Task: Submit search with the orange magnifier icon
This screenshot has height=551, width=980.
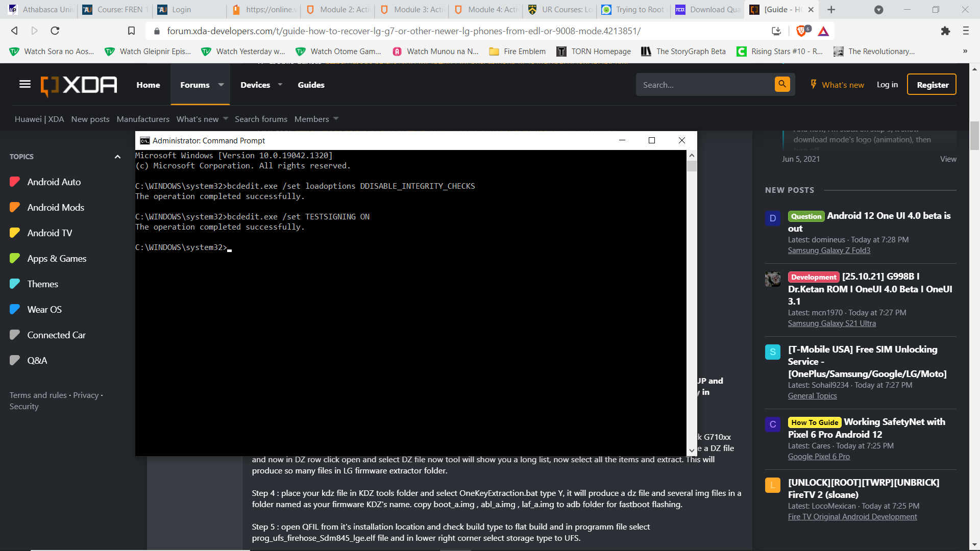Action: [782, 84]
